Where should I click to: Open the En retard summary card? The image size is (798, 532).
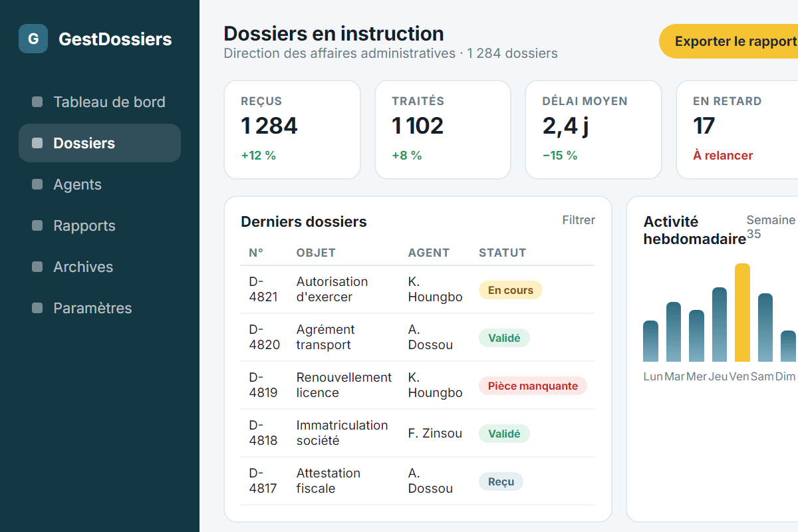click(737, 130)
